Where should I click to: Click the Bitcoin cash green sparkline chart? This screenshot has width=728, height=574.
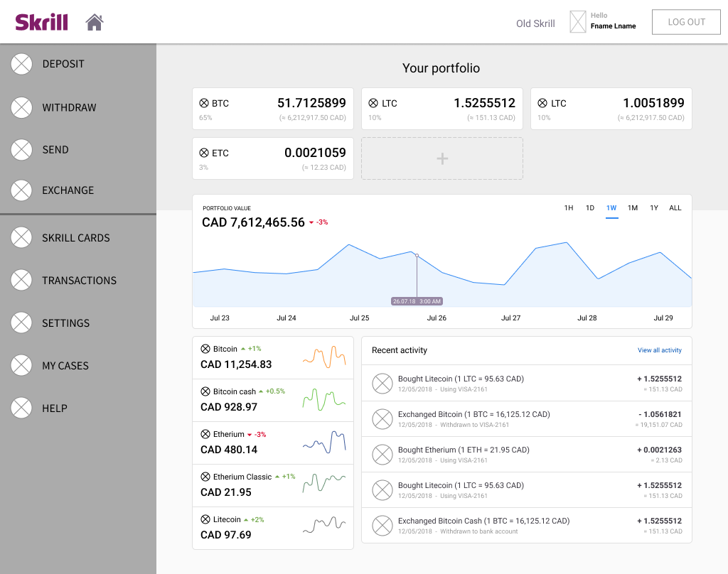[324, 399]
